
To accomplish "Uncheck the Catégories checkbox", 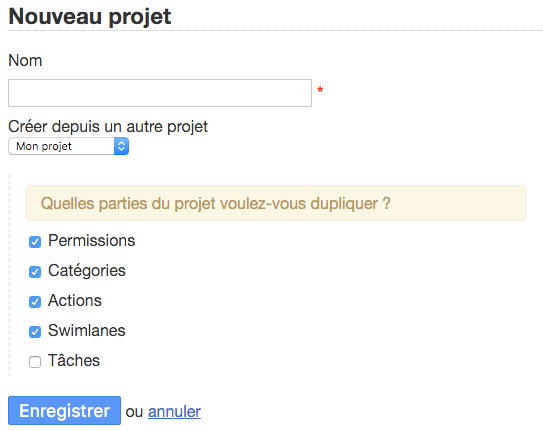I will (x=35, y=272).
